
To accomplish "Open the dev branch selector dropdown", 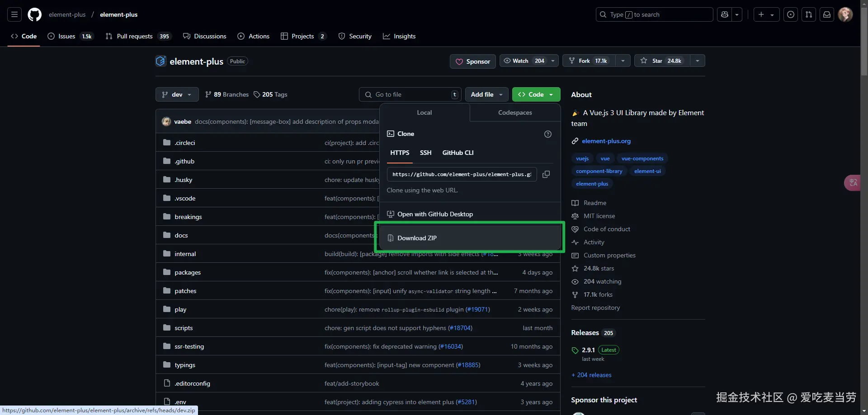I will point(177,94).
